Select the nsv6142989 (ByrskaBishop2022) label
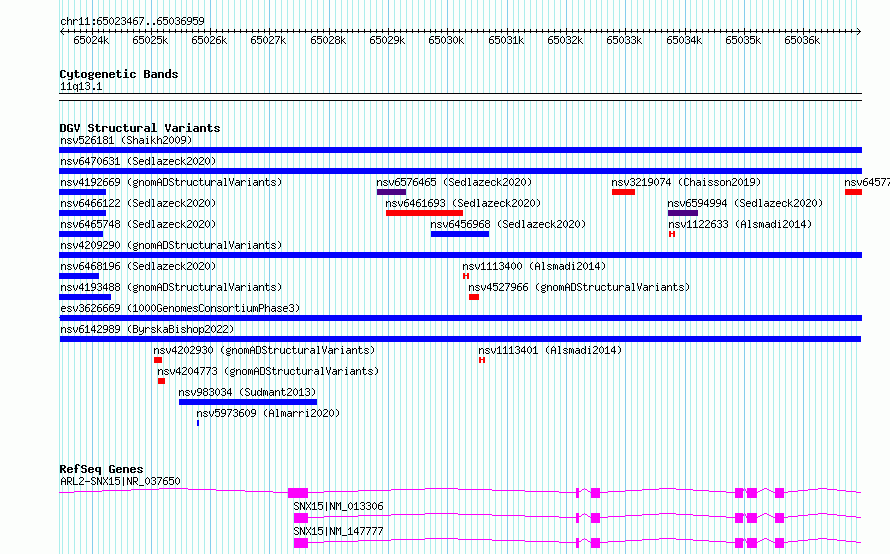 click(x=147, y=329)
